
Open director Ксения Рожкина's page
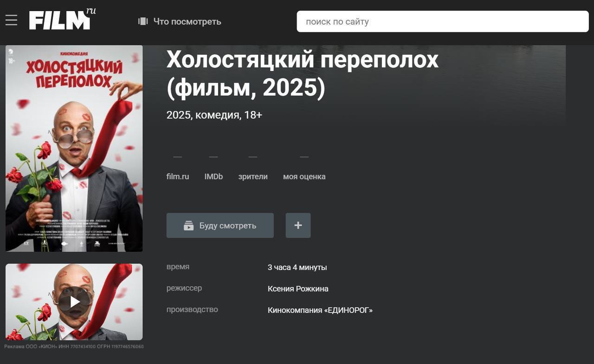(298, 289)
